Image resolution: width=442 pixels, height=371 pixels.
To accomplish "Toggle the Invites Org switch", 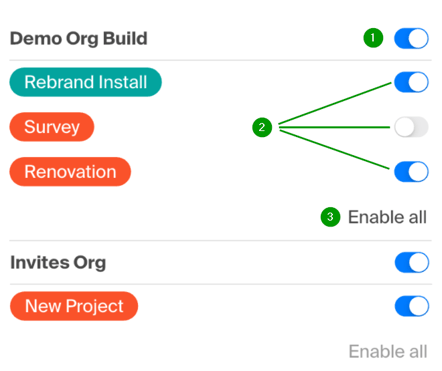I will click(412, 262).
